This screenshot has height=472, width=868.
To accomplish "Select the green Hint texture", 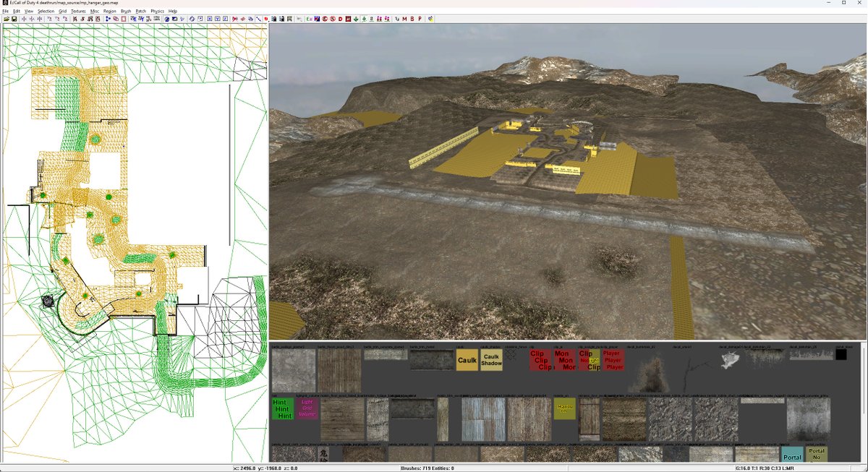I will tap(283, 409).
